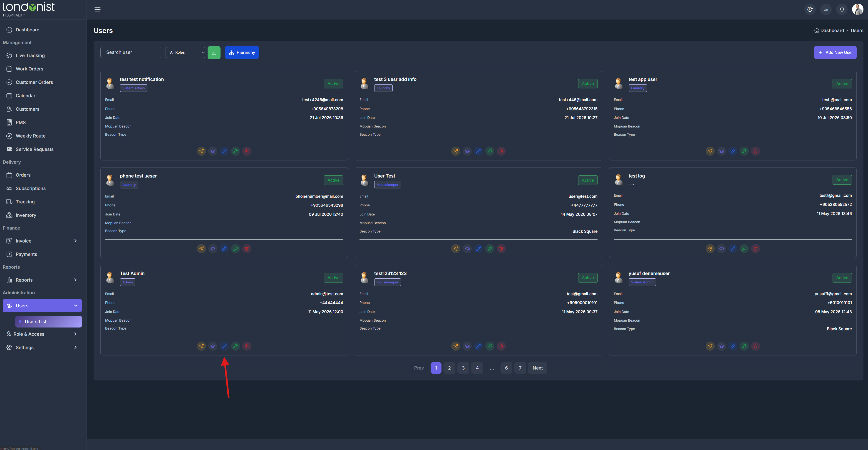Go to page 3 in pagination

point(463,368)
